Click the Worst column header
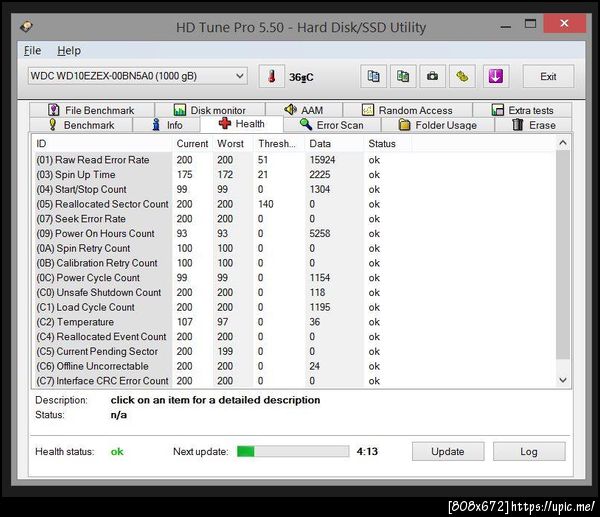Screen dimensions: 600x517 tap(233, 144)
